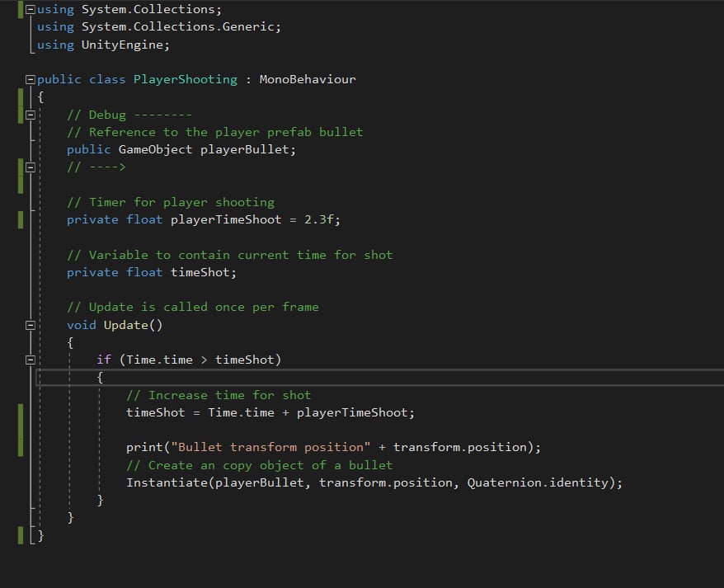Click 'Time.time' inside the if condition
Image resolution: width=724 pixels, height=588 pixels.
click(159, 360)
